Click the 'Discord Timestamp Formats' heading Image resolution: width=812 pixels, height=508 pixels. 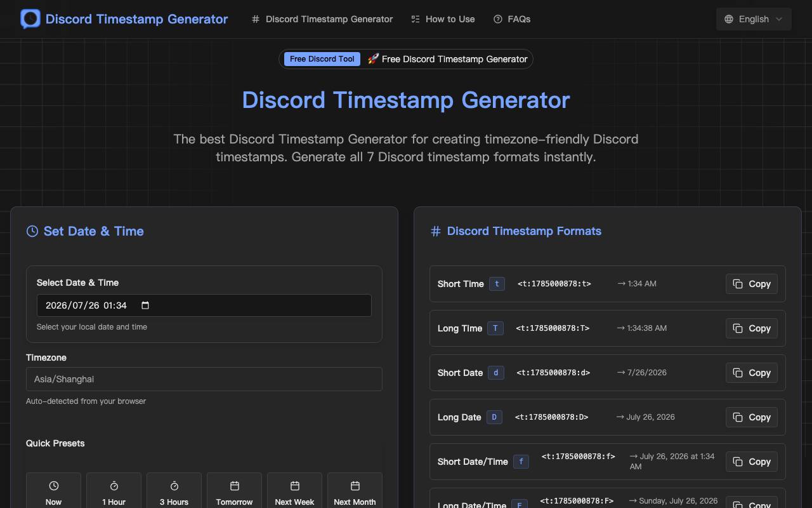click(524, 231)
